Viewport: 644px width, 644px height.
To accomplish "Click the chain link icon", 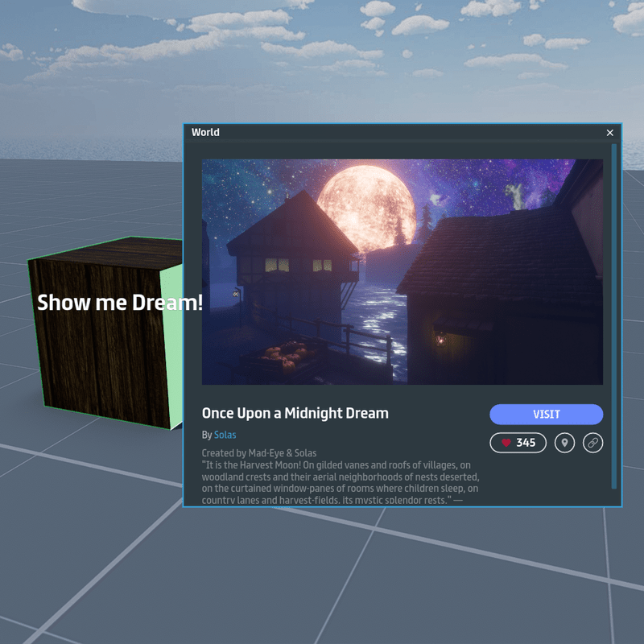I will (x=592, y=443).
